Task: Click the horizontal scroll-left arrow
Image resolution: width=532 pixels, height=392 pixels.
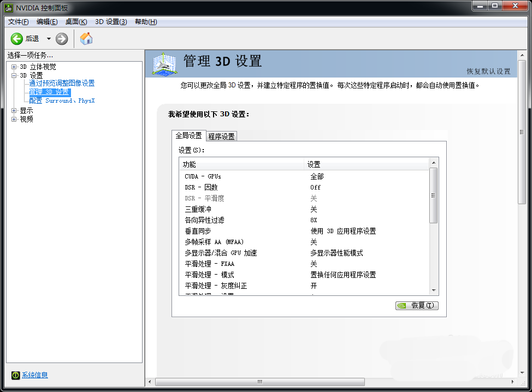Action: [x=150, y=382]
